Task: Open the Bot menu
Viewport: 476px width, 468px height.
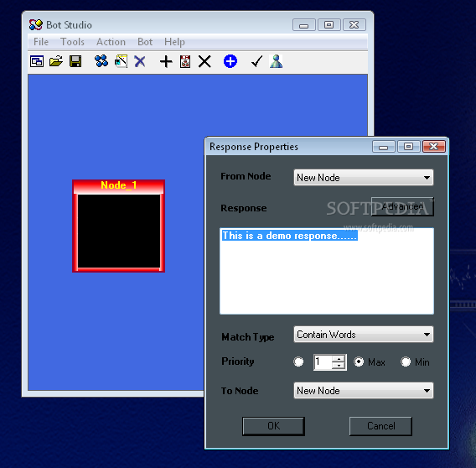Action: click(x=145, y=42)
